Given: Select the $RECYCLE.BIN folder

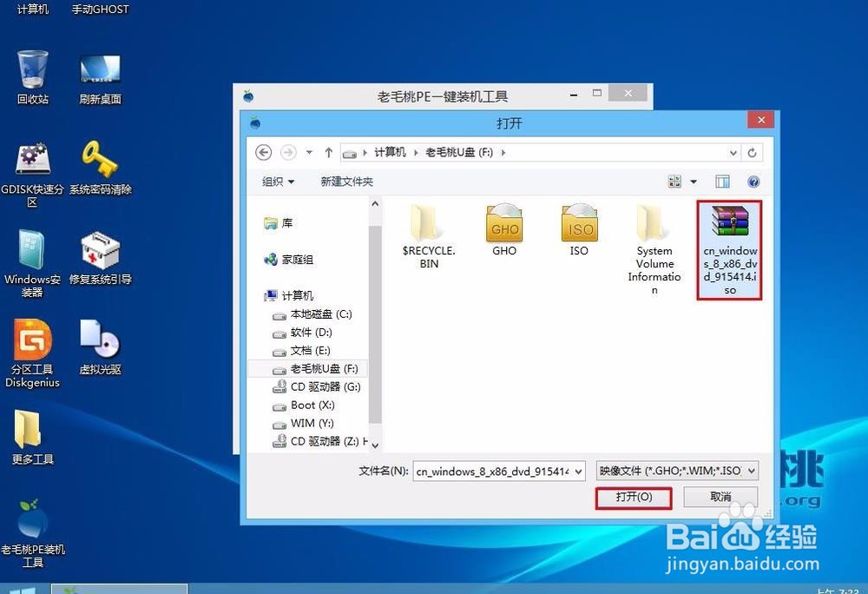Looking at the screenshot, I should click(x=429, y=236).
